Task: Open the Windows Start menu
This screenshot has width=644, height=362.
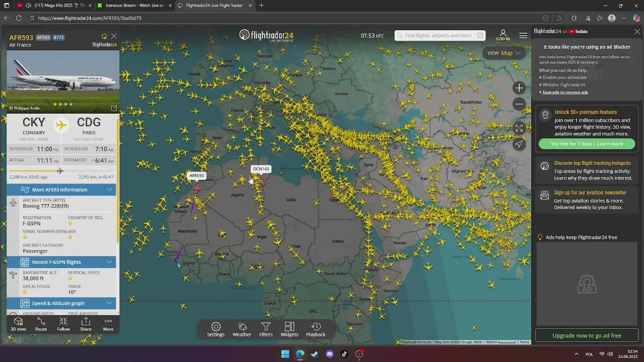Action: point(285,354)
